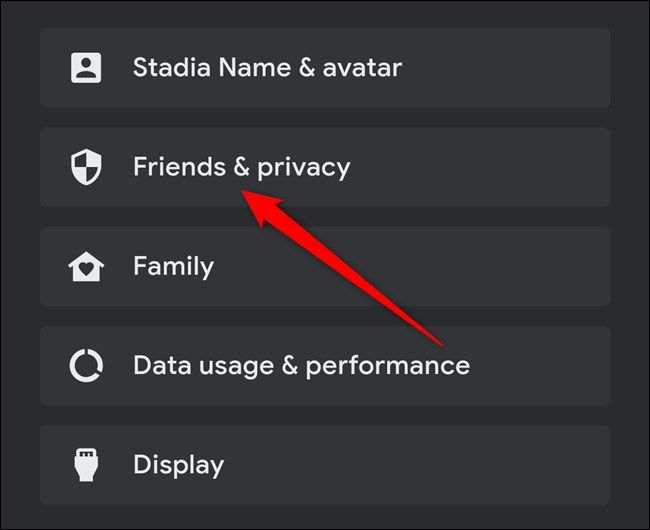Click the HDMI plug Display icon
The height and width of the screenshot is (530, 650).
pos(86,465)
